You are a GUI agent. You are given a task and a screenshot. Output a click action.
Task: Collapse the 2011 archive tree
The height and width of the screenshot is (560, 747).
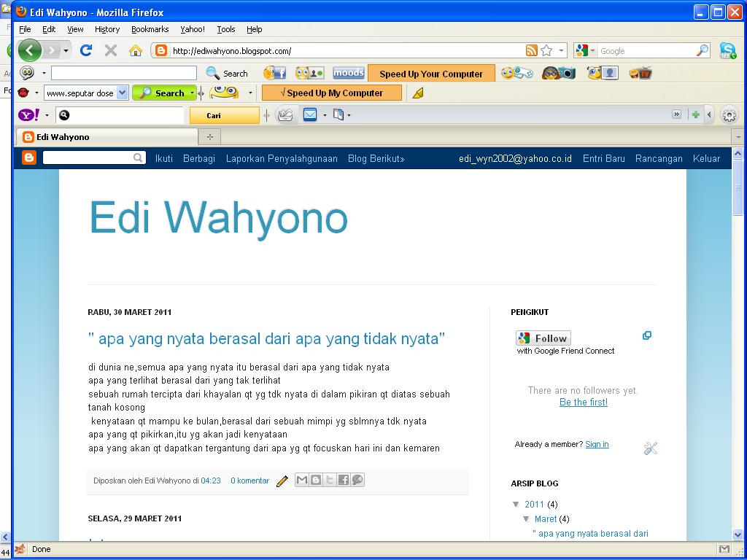(516, 505)
